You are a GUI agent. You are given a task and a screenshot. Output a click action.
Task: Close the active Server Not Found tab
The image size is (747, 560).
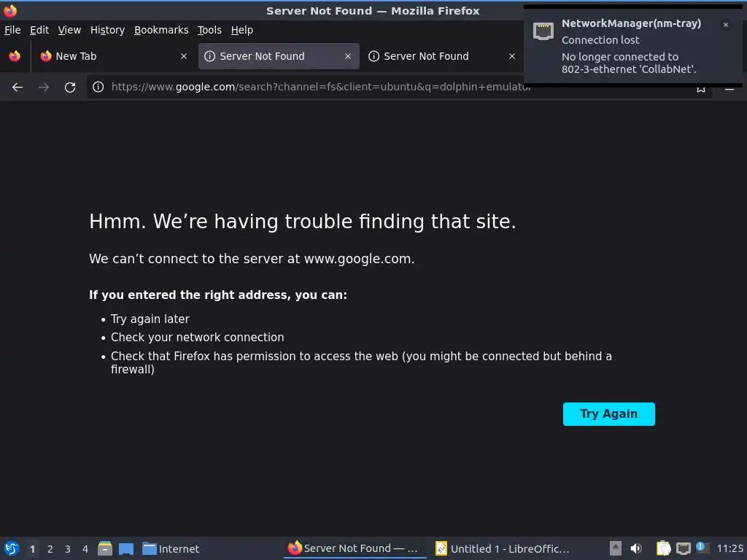[348, 56]
